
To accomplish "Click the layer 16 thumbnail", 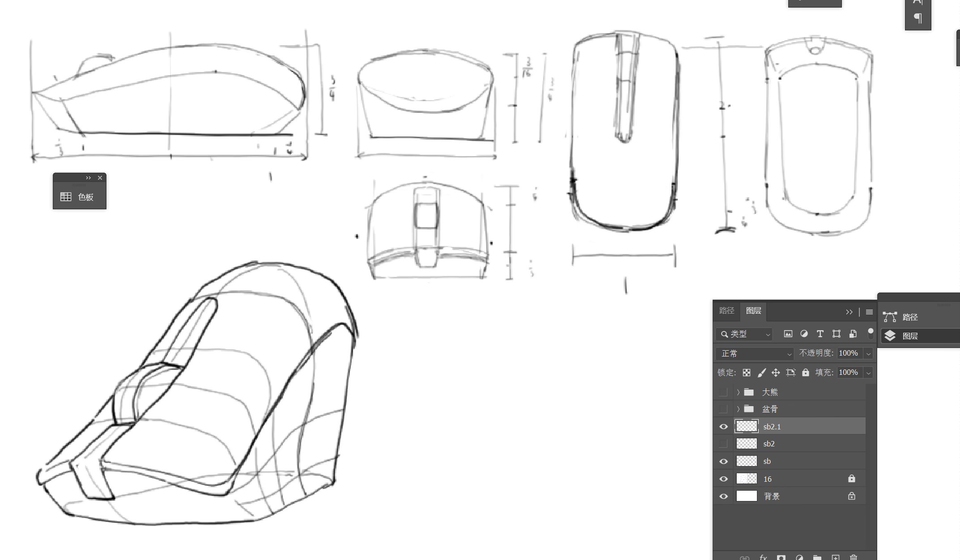I will (747, 479).
